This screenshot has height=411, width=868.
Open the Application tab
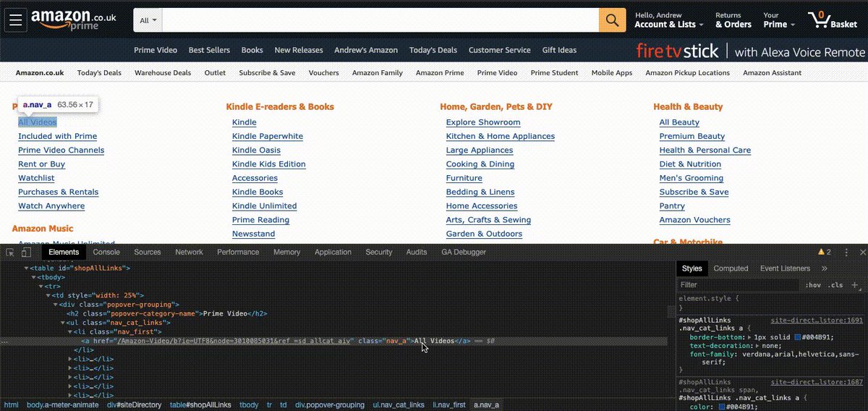(333, 252)
